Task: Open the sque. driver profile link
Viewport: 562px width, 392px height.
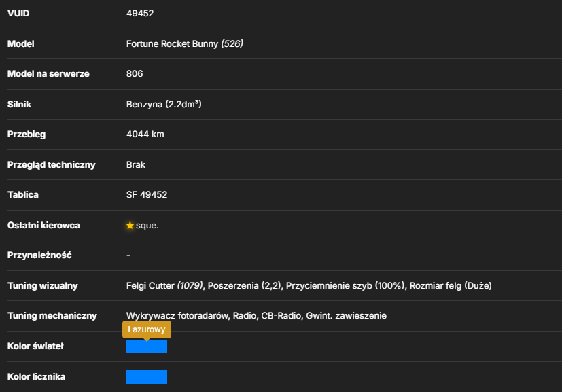Action: point(147,226)
